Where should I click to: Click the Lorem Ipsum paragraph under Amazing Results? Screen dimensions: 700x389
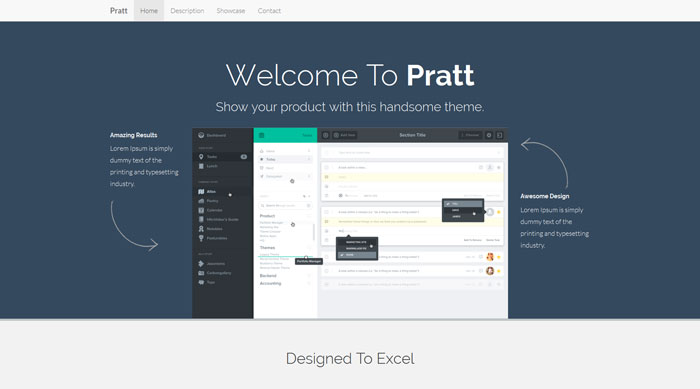(144, 166)
